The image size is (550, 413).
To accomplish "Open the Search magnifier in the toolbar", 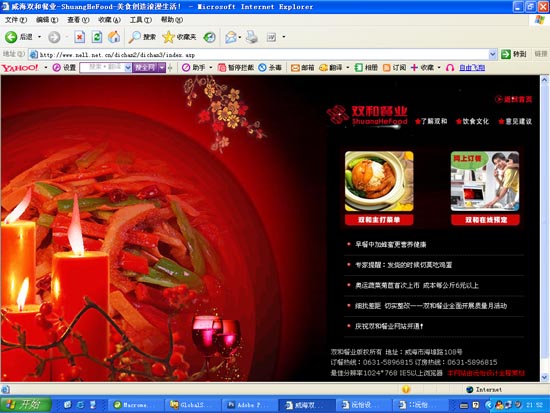I will 134,37.
